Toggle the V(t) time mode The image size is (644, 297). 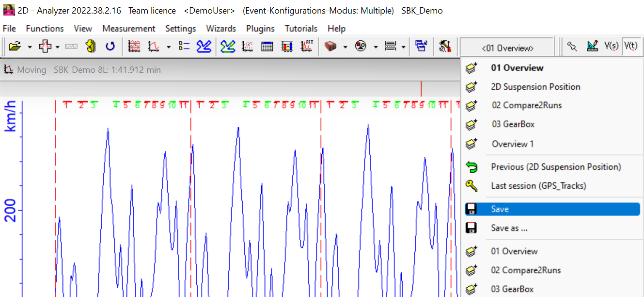(x=630, y=47)
